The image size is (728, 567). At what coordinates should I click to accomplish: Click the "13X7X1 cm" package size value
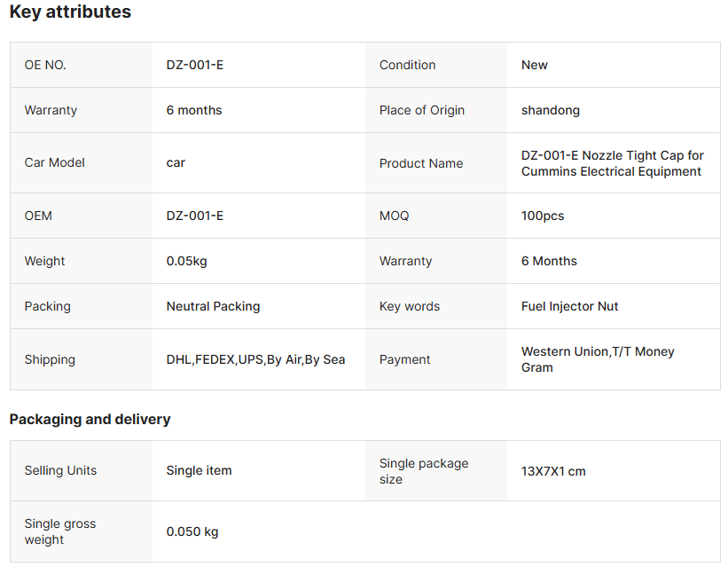click(553, 471)
